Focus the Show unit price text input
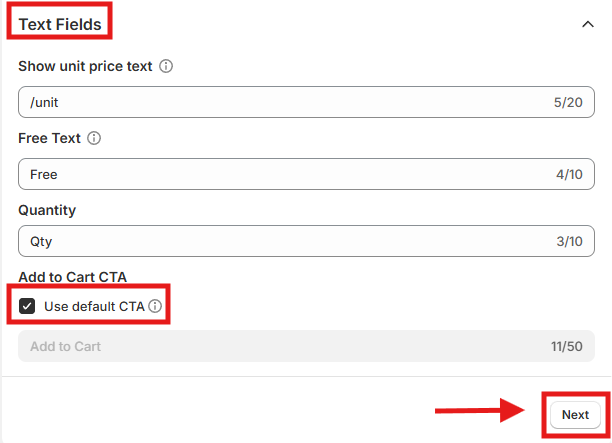The image size is (612, 443). [x=280, y=102]
